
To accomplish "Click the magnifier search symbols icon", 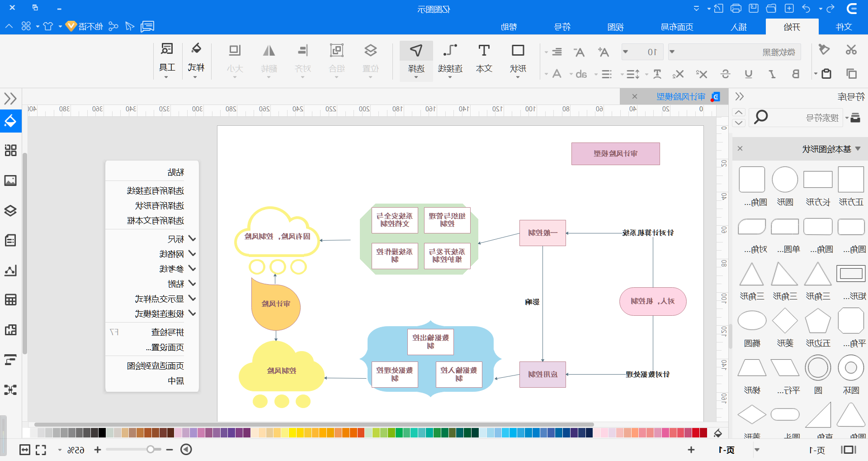I will (x=760, y=118).
